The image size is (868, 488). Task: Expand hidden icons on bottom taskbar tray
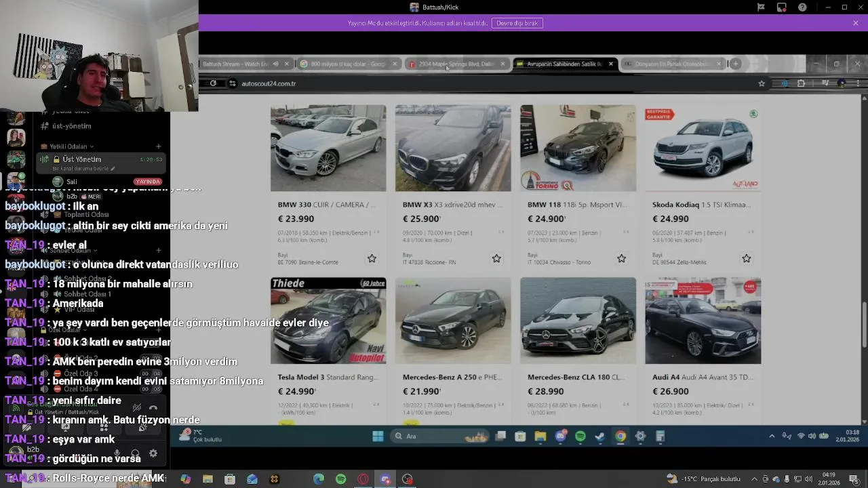click(755, 479)
